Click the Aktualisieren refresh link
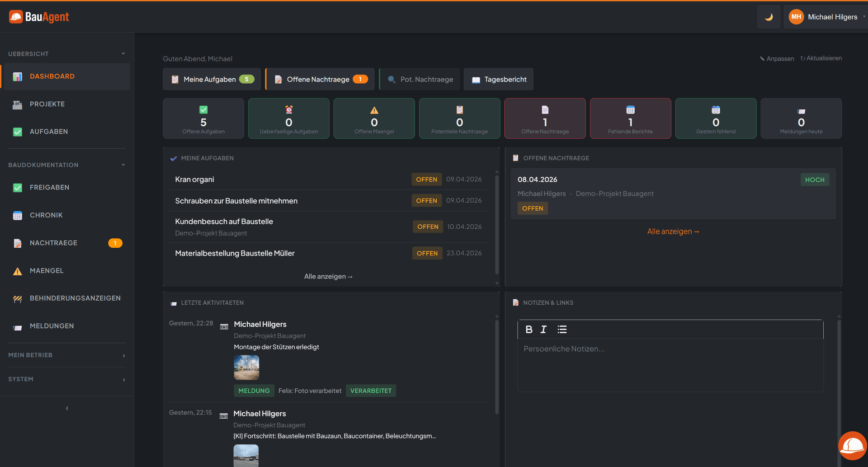This screenshot has width=868, height=467. 821,58
